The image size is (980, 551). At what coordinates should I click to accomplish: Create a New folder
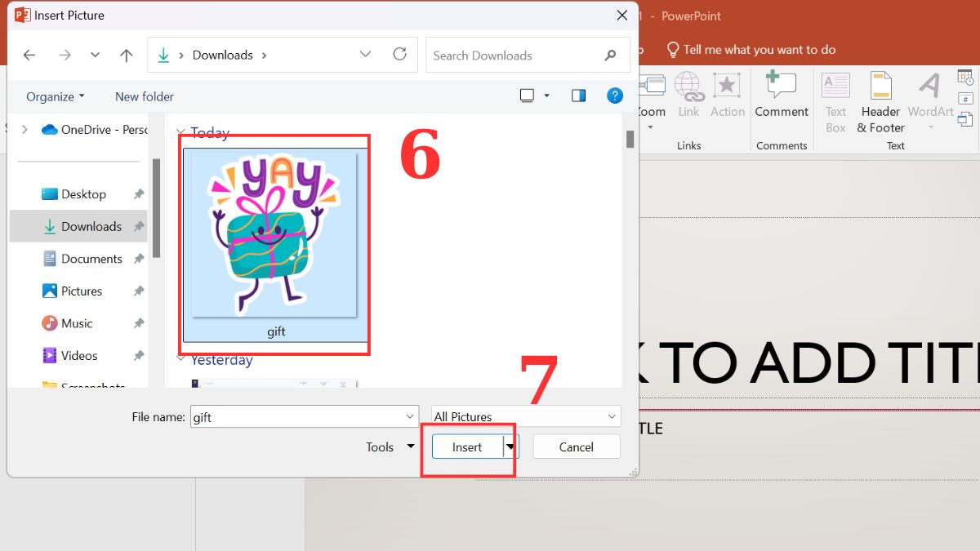click(x=145, y=96)
